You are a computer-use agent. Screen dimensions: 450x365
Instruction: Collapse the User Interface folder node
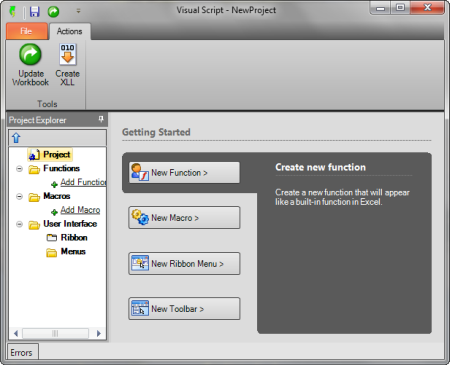click(x=19, y=224)
